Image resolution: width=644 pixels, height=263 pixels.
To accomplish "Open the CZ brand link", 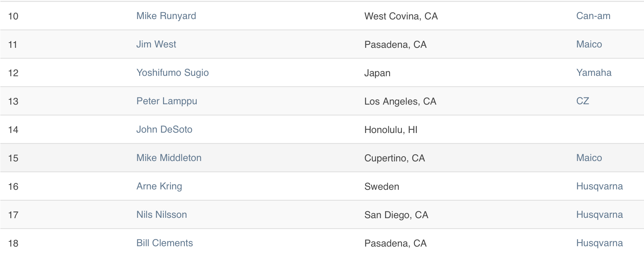I will pyautogui.click(x=582, y=101).
